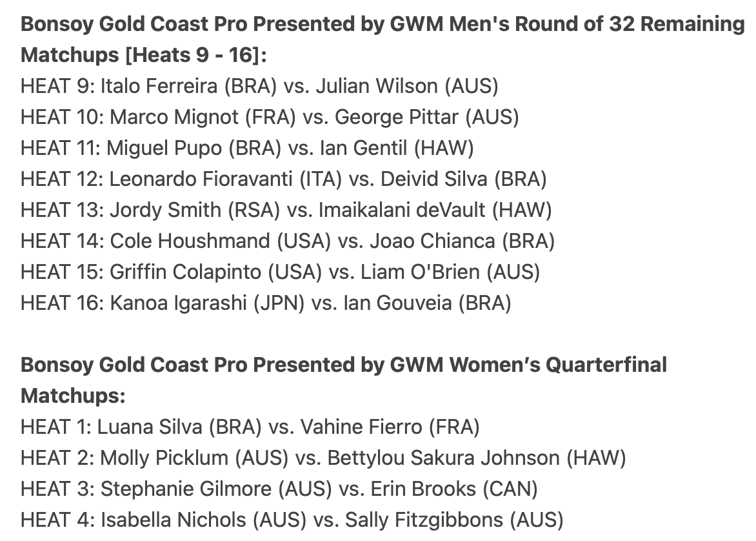The image size is (756, 541).
Task: Click the HEAT 2 Molly Picklum line
Action: [x=323, y=458]
